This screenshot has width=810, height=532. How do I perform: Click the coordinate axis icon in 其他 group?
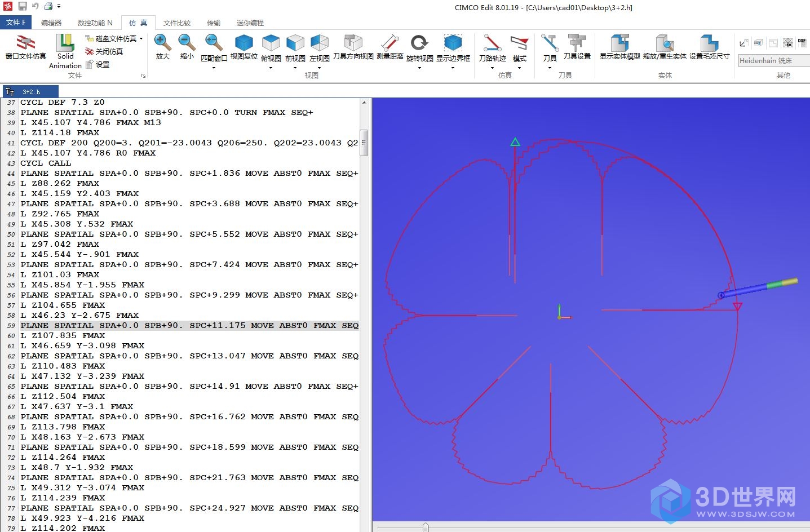744,43
